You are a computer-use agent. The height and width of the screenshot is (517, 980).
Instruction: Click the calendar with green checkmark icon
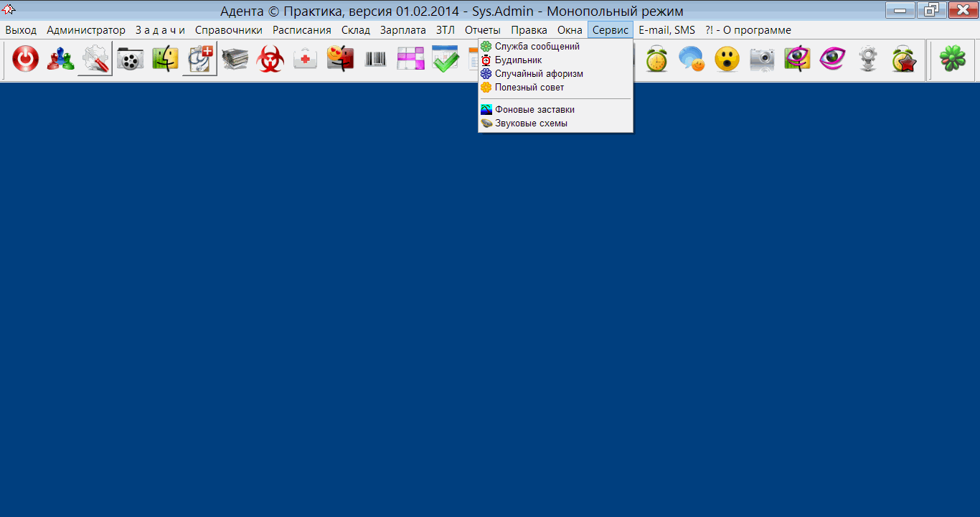[446, 60]
